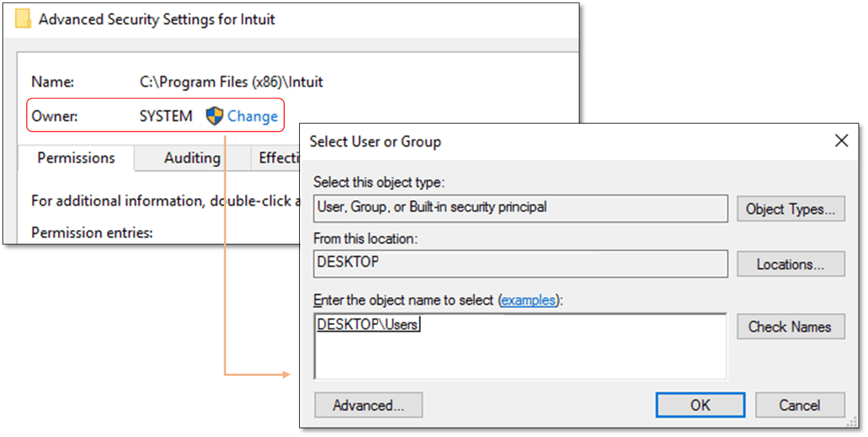
Task: Click the examples link for naming help
Action: tap(528, 300)
